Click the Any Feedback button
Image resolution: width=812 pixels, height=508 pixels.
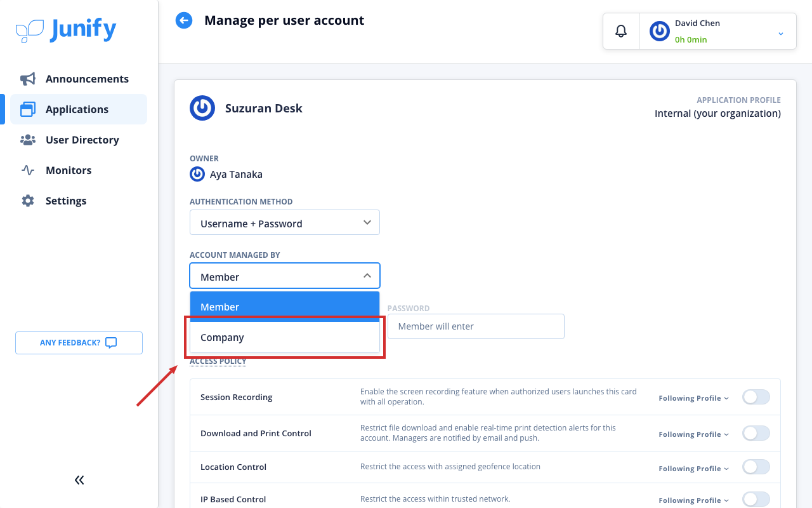pyautogui.click(x=79, y=343)
